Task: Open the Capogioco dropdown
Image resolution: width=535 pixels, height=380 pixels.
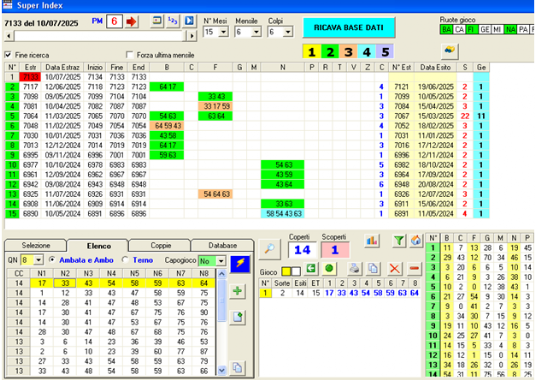Action: pyautogui.click(x=221, y=261)
